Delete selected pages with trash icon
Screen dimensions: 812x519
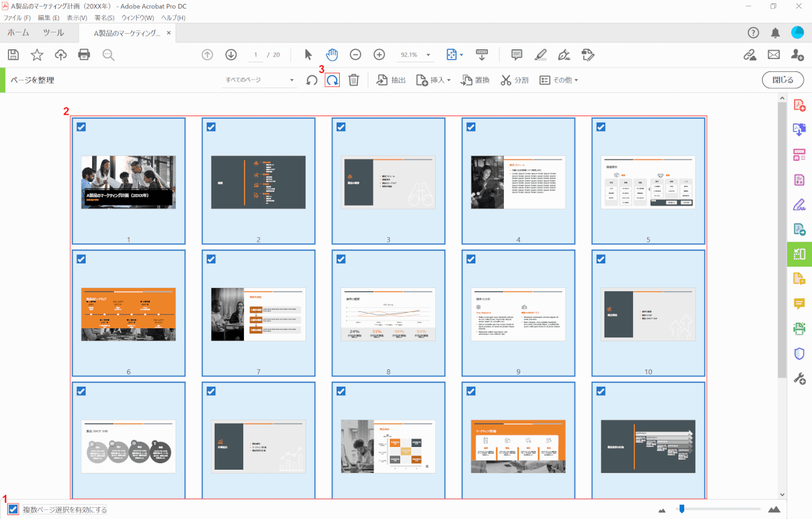(353, 80)
